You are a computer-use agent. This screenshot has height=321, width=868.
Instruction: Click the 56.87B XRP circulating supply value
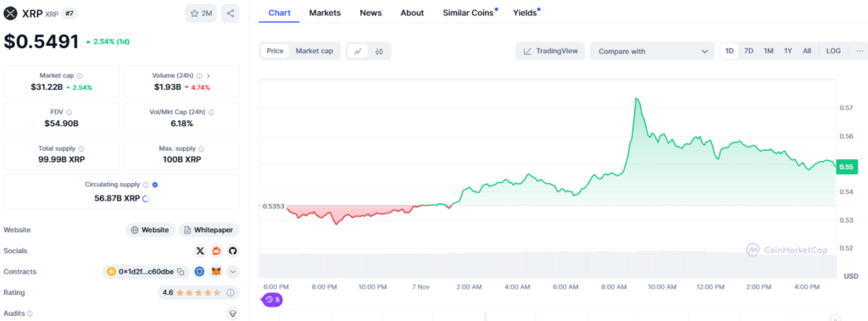pyautogui.click(x=117, y=198)
